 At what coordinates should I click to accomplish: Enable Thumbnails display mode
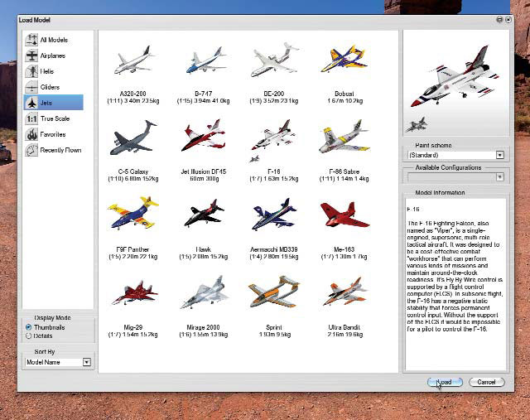click(x=29, y=327)
